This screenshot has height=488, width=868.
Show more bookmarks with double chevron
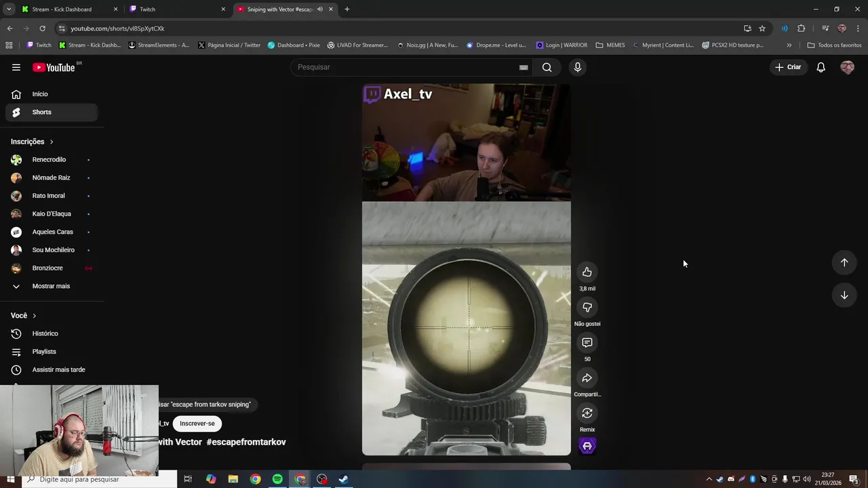pyautogui.click(x=789, y=45)
